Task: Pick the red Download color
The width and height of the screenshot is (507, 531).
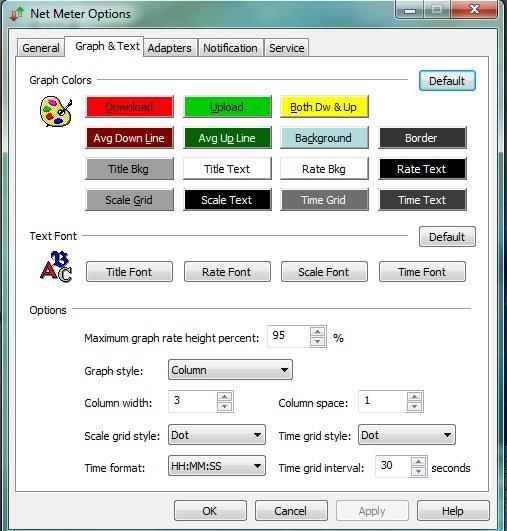Action: point(129,107)
